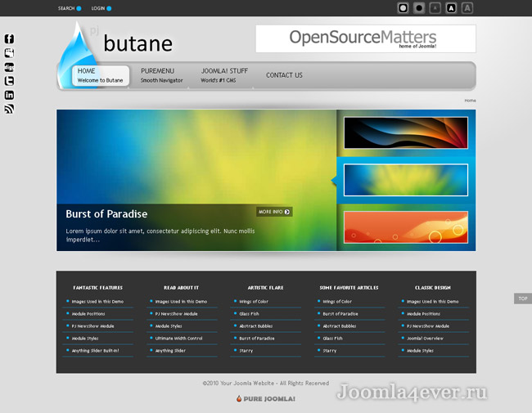This screenshot has height=413, width=532.
Task: Open Module Styles under Classic Design
Action: click(x=420, y=350)
